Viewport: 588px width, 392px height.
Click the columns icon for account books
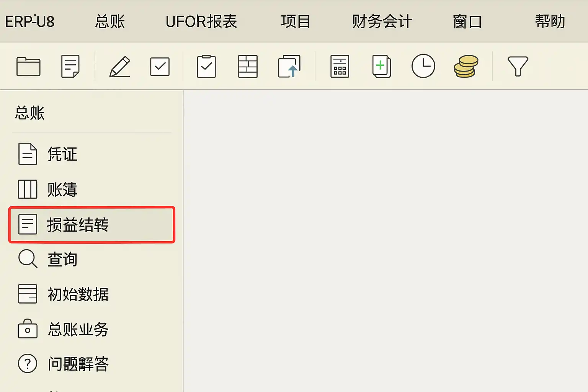tap(28, 189)
